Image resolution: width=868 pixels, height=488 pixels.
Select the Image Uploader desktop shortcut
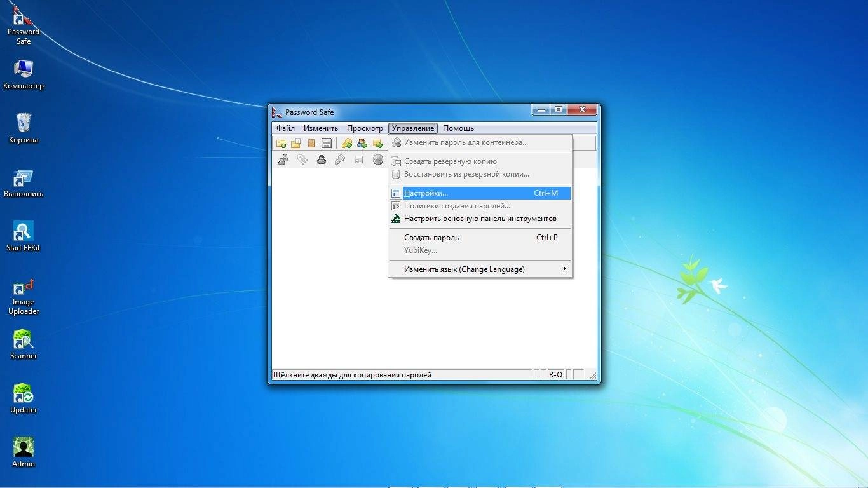24,296
